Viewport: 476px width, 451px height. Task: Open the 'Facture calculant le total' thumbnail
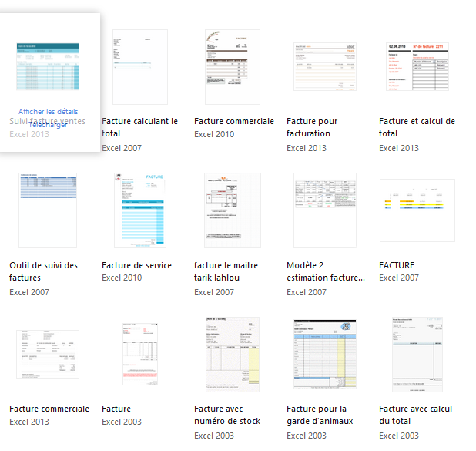pos(140,67)
